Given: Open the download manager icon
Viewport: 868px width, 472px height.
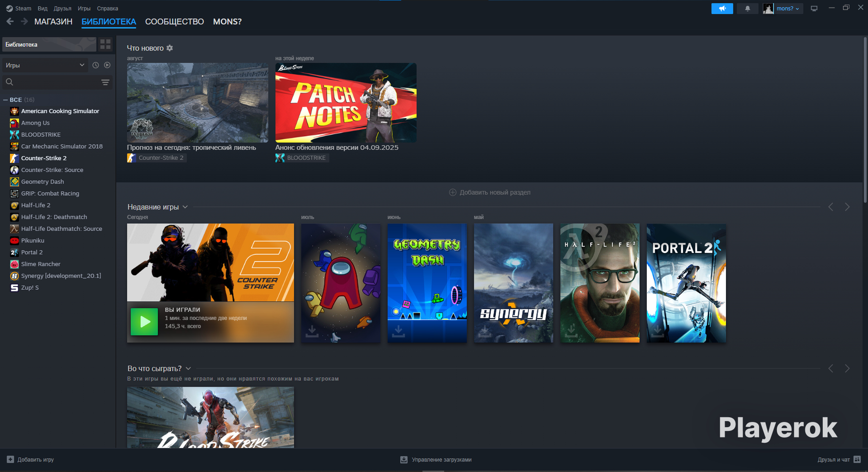Looking at the screenshot, I should tap(404, 460).
